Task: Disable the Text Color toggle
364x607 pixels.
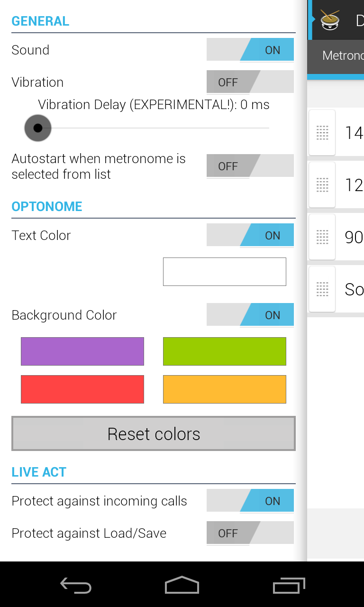Action: tap(250, 235)
